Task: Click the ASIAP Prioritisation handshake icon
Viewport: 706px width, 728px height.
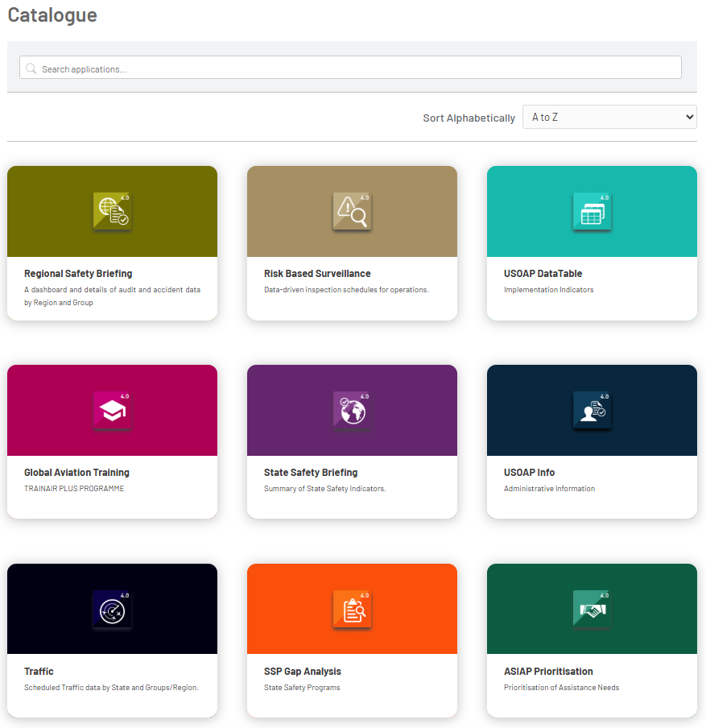Action: pyautogui.click(x=592, y=610)
